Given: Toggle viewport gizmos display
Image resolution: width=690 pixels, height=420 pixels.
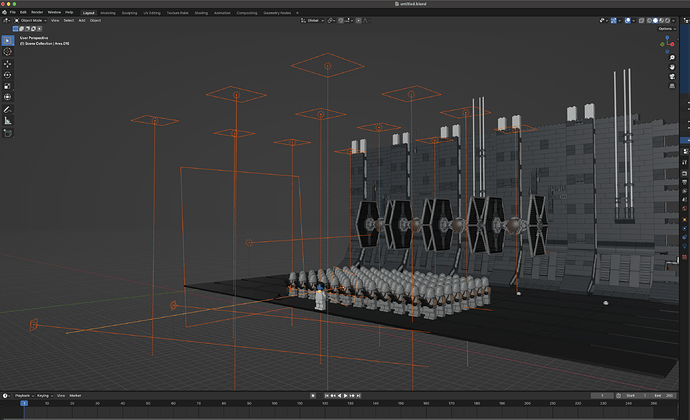Looking at the screenshot, I should [613, 20].
